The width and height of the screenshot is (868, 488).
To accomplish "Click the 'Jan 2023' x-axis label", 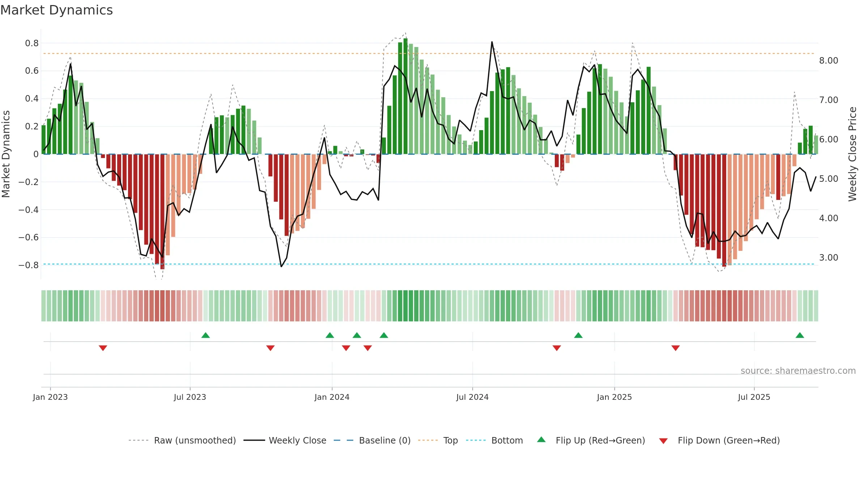I will [50, 397].
